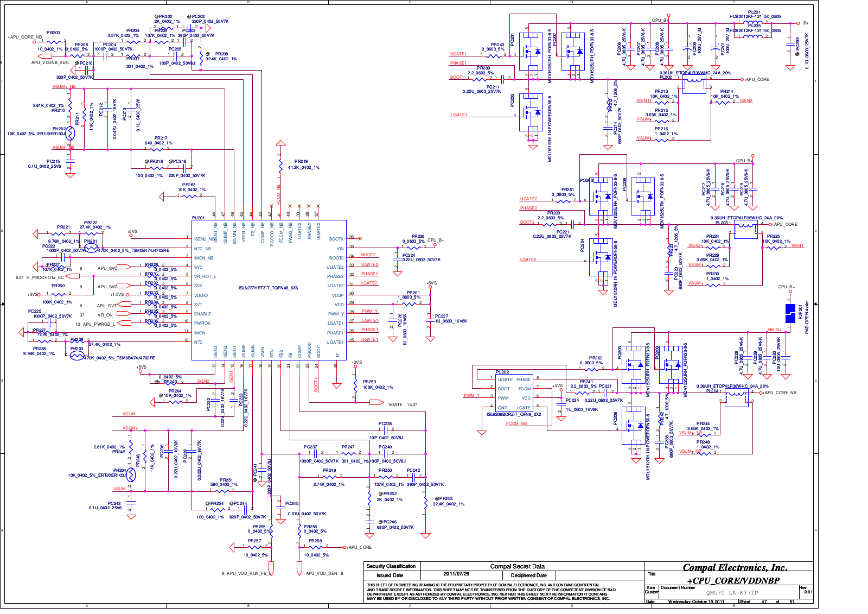The image size is (868, 614).
Task: Click the 'Compal Secret Data' classification text
Action: [x=518, y=566]
